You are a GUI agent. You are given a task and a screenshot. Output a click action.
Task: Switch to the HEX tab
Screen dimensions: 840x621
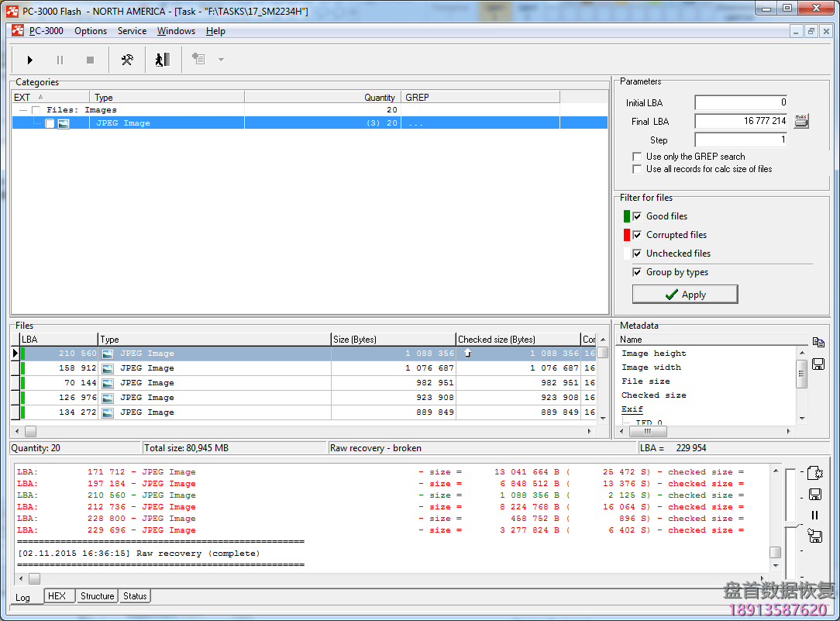(57, 596)
